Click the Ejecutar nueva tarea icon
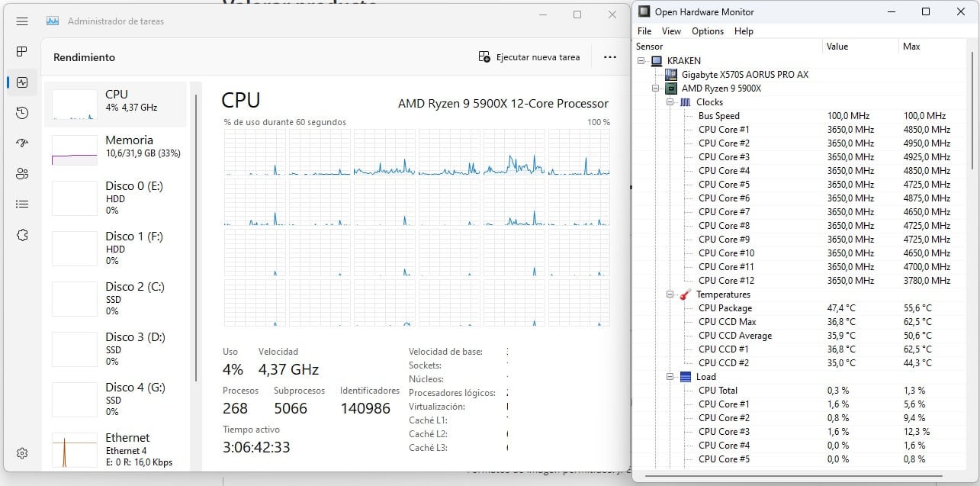The image size is (980, 486). tap(484, 57)
